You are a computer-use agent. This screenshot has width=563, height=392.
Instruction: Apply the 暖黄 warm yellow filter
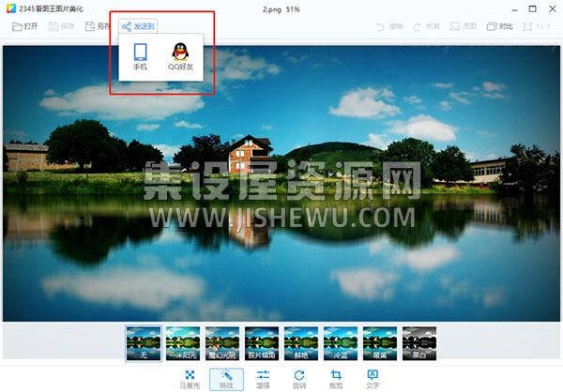click(380, 343)
